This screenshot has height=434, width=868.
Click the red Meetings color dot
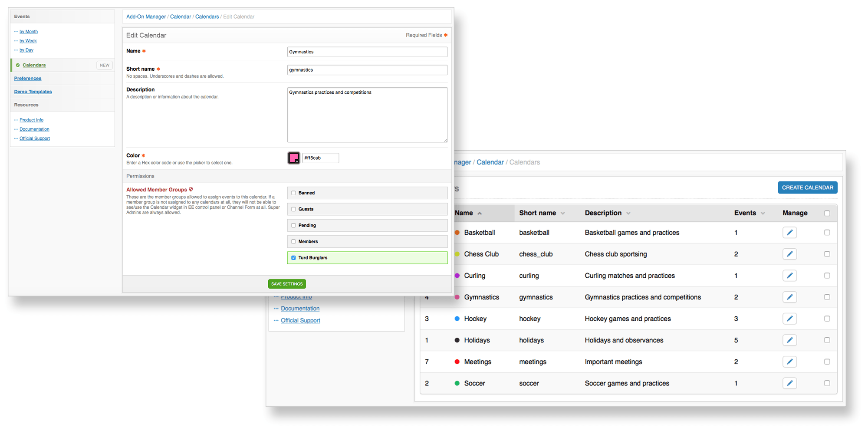click(x=457, y=362)
